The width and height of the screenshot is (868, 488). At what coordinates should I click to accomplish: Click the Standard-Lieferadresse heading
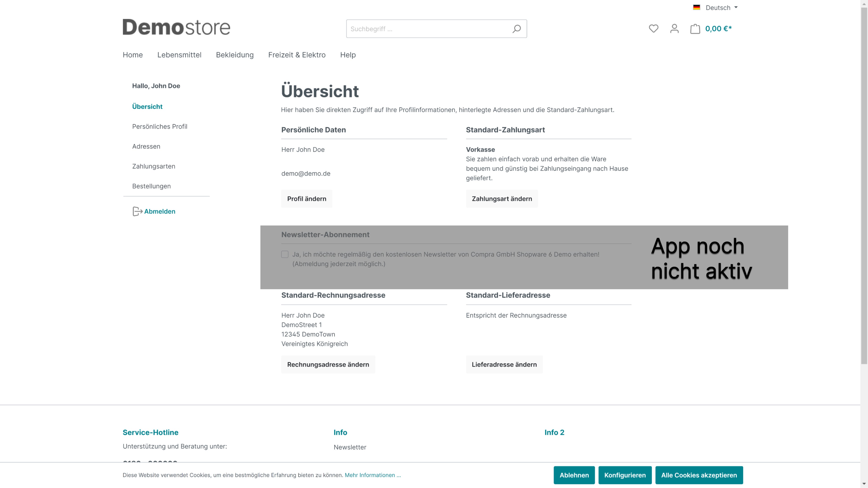point(508,295)
